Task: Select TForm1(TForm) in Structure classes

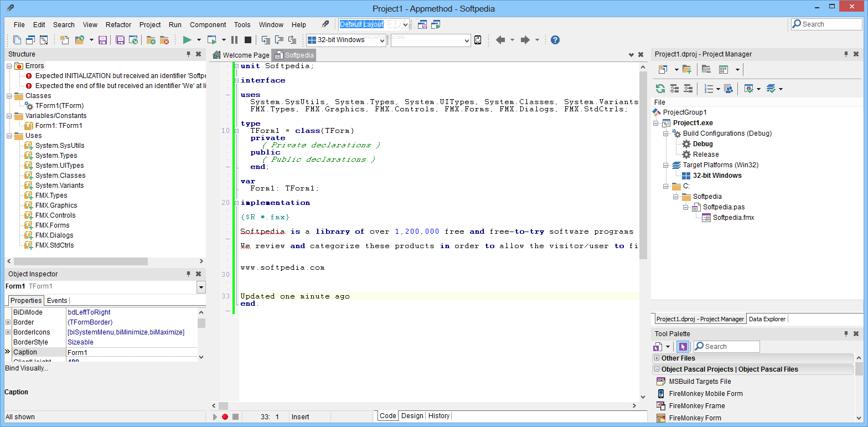Action: pyautogui.click(x=60, y=106)
